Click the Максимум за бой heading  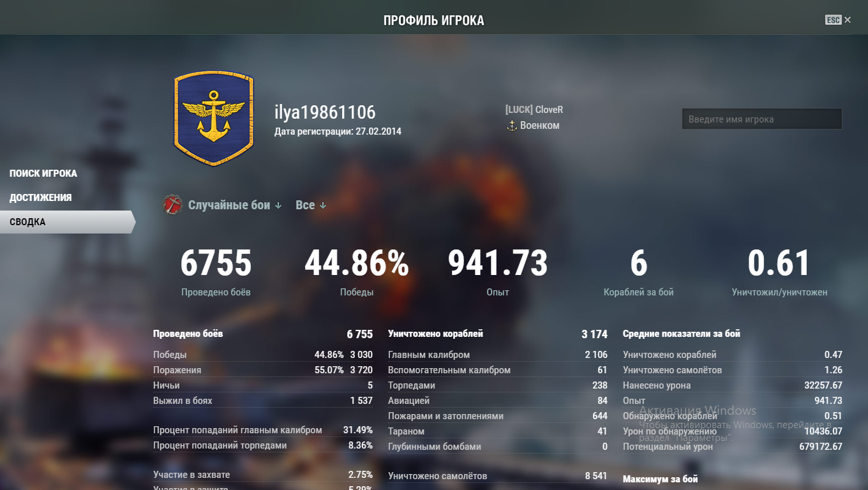[x=661, y=479]
